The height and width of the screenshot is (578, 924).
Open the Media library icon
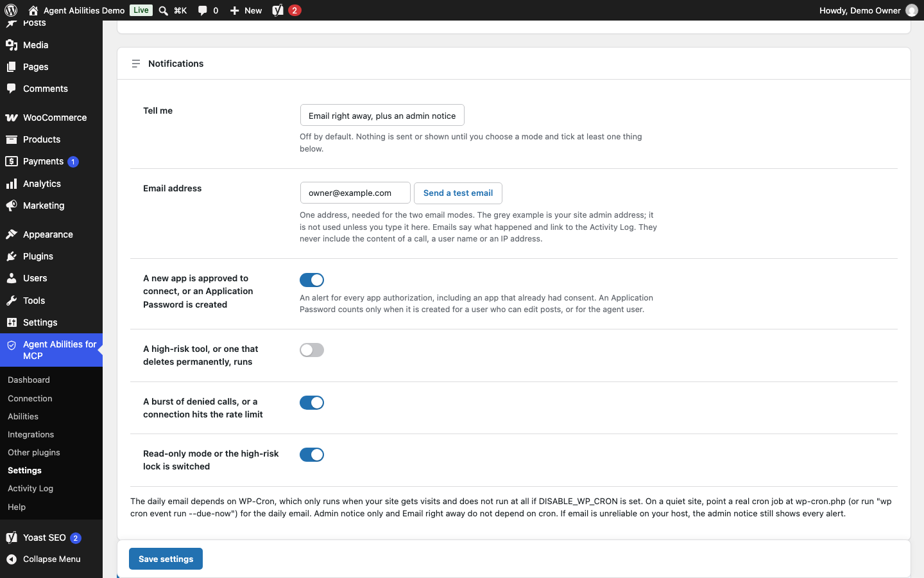pos(12,45)
